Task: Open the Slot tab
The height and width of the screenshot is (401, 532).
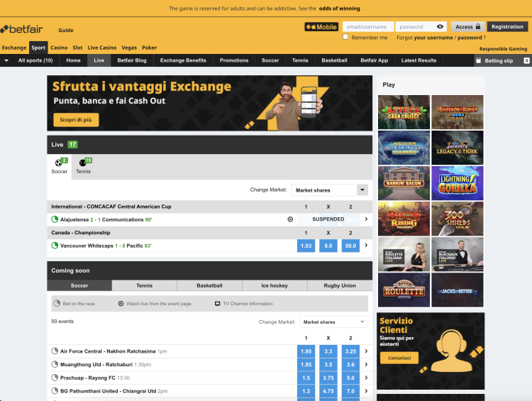Action: [77, 48]
